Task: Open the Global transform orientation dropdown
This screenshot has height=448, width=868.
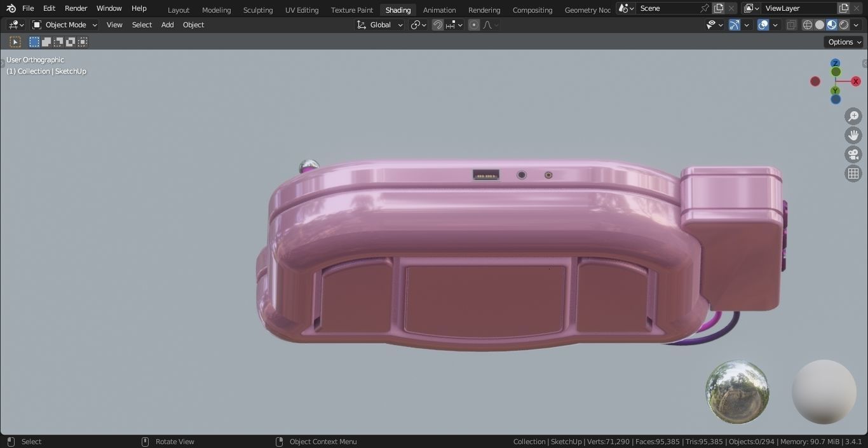Action: click(x=379, y=25)
